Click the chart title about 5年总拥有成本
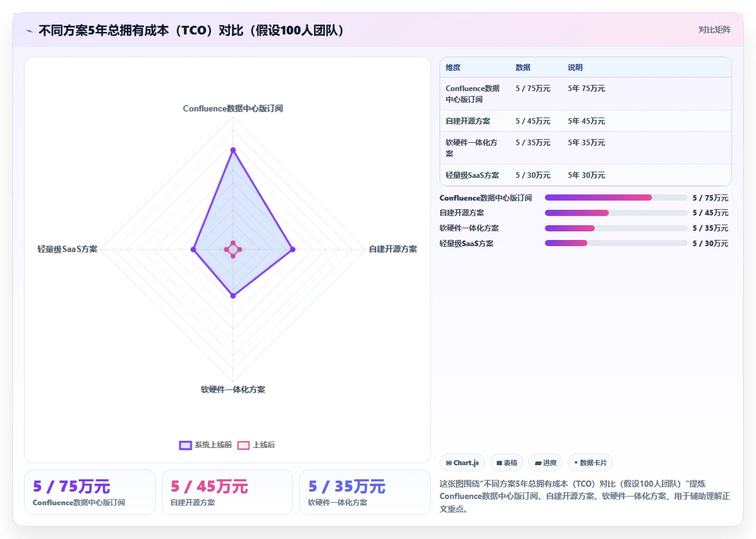 coord(191,30)
